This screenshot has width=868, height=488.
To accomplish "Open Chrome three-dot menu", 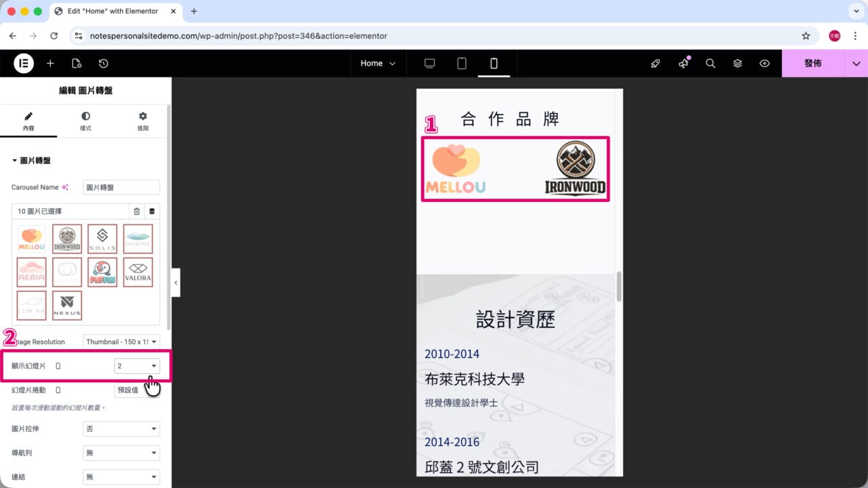I will (855, 36).
